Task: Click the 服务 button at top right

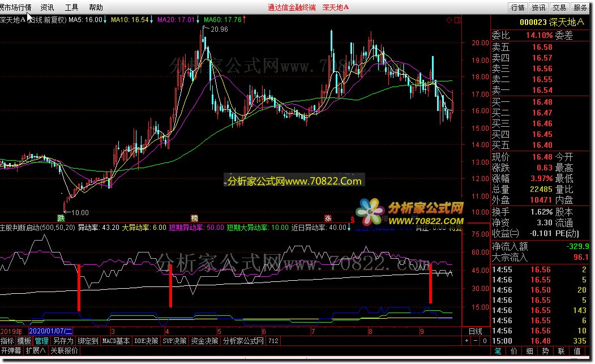Action: 580,7
